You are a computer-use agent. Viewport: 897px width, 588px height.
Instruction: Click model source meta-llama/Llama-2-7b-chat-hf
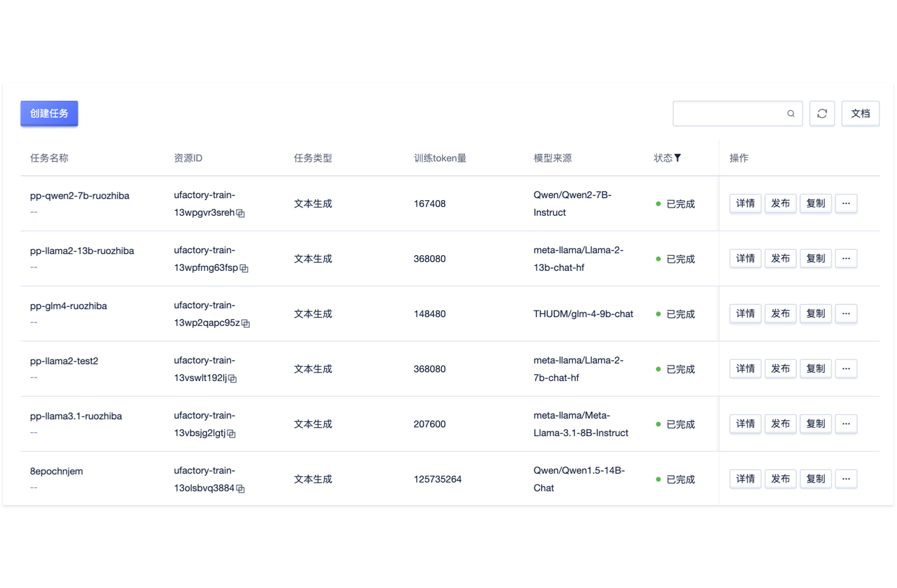pyautogui.click(x=578, y=369)
